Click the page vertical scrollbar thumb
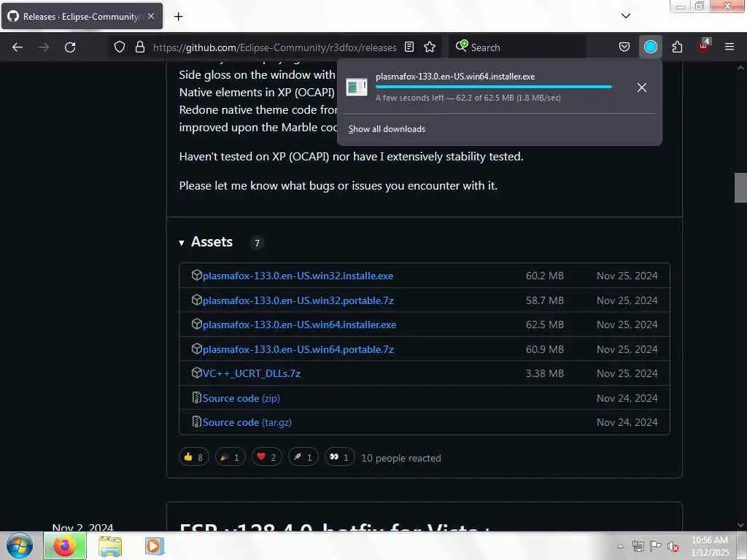 740,187
